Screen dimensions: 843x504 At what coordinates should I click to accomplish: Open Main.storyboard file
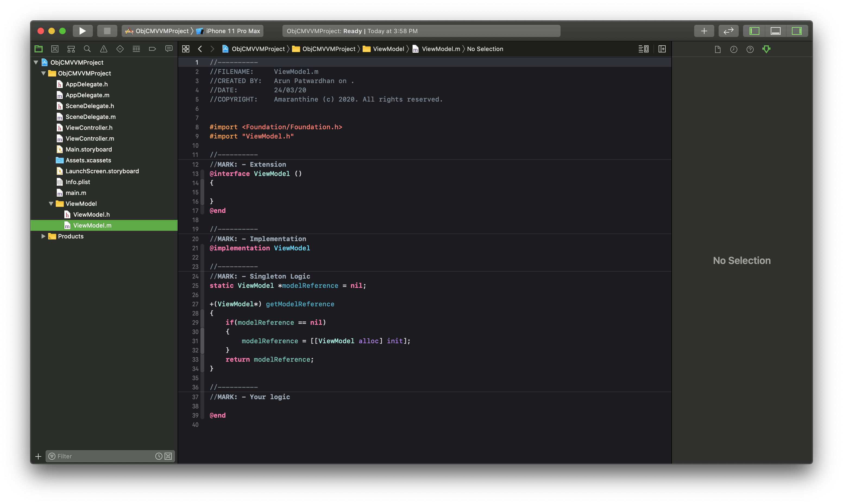[x=89, y=149]
